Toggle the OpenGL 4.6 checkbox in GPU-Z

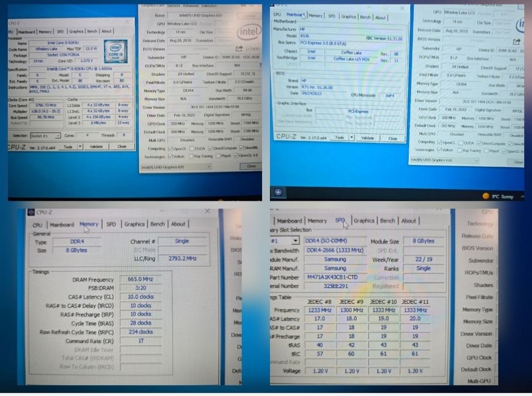click(236, 156)
